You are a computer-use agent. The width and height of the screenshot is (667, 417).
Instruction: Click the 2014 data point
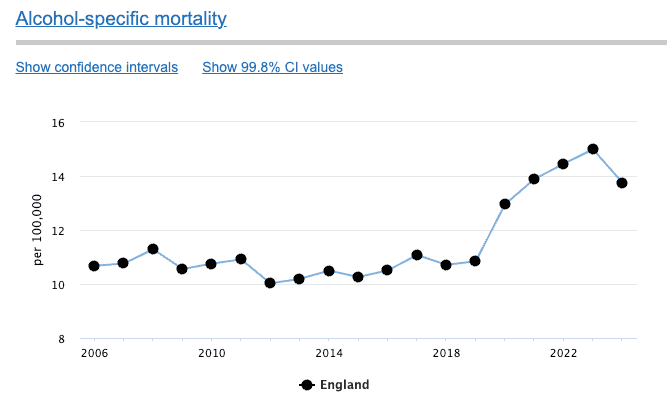pyautogui.click(x=328, y=271)
